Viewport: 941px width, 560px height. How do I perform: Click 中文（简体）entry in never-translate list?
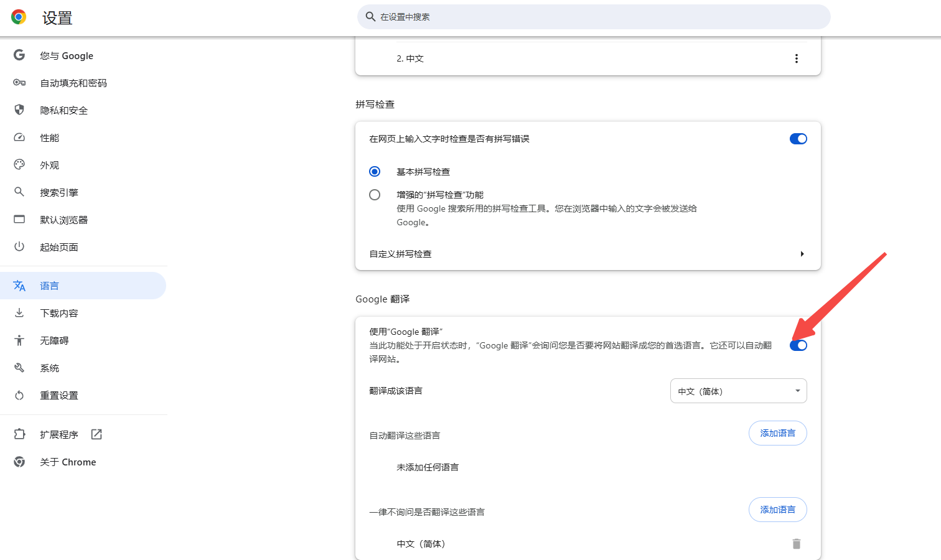coord(421,544)
